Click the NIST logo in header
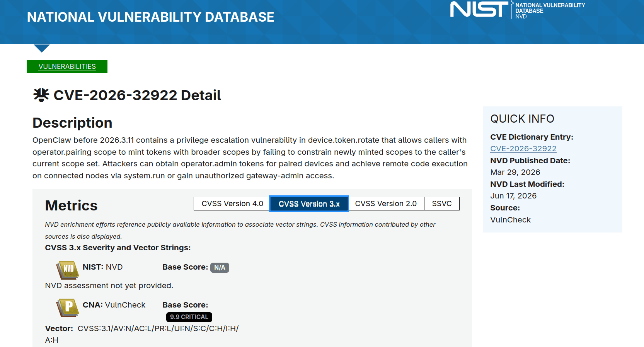The height and width of the screenshot is (347, 644). coord(479,9)
